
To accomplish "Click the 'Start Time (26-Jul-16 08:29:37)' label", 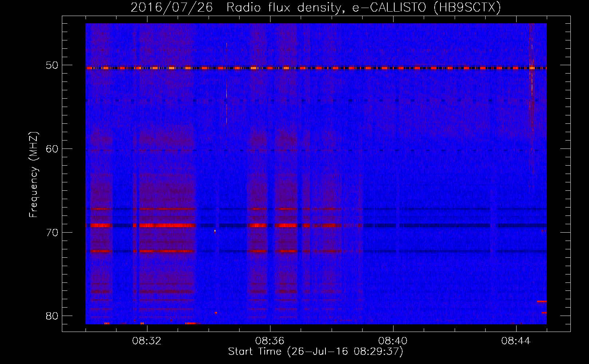I will pyautogui.click(x=316, y=352).
